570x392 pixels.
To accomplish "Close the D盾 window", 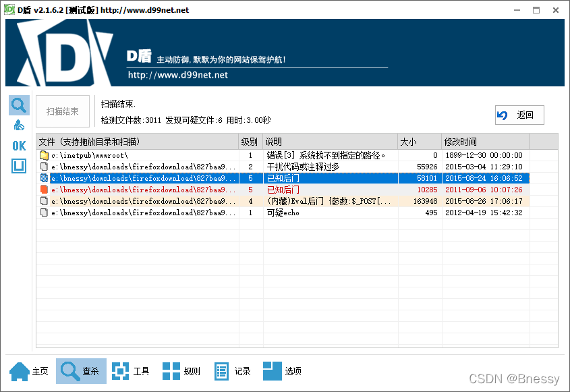I will [555, 10].
